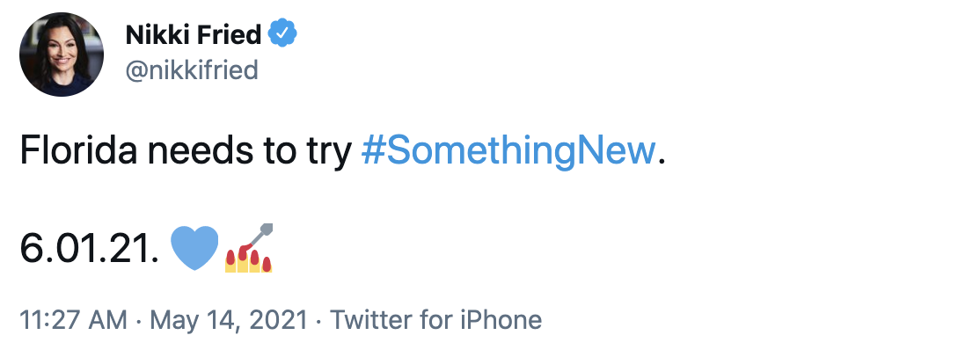This screenshot has height=357, width=980.
Task: Click the Nikki Fried display name
Action: [x=194, y=35]
